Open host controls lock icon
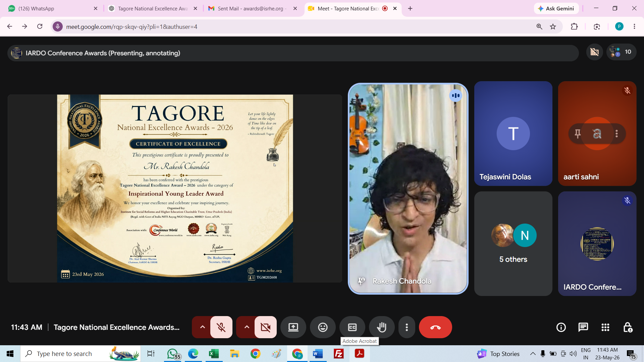 (627, 327)
